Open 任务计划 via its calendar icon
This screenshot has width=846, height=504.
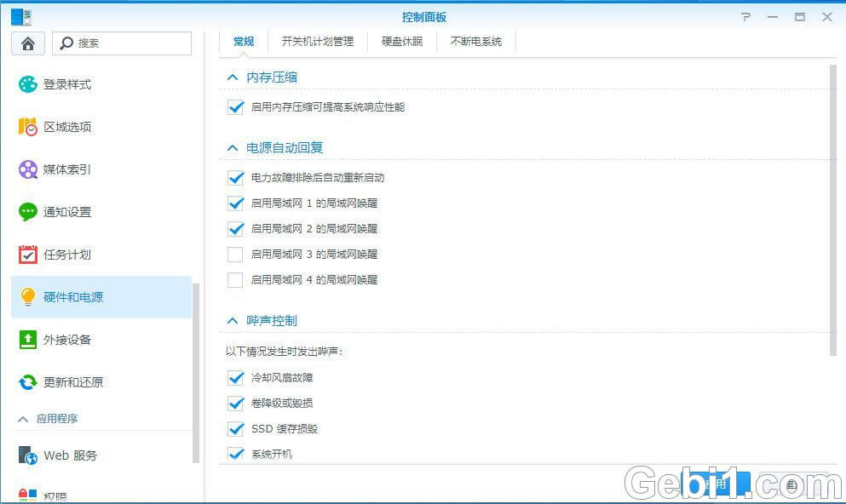(28, 255)
